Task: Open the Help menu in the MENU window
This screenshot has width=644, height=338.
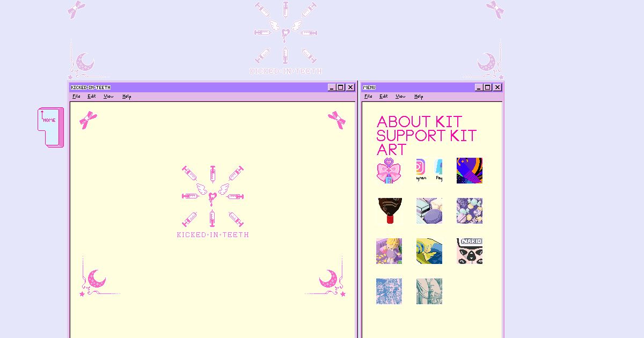Action: [x=419, y=96]
